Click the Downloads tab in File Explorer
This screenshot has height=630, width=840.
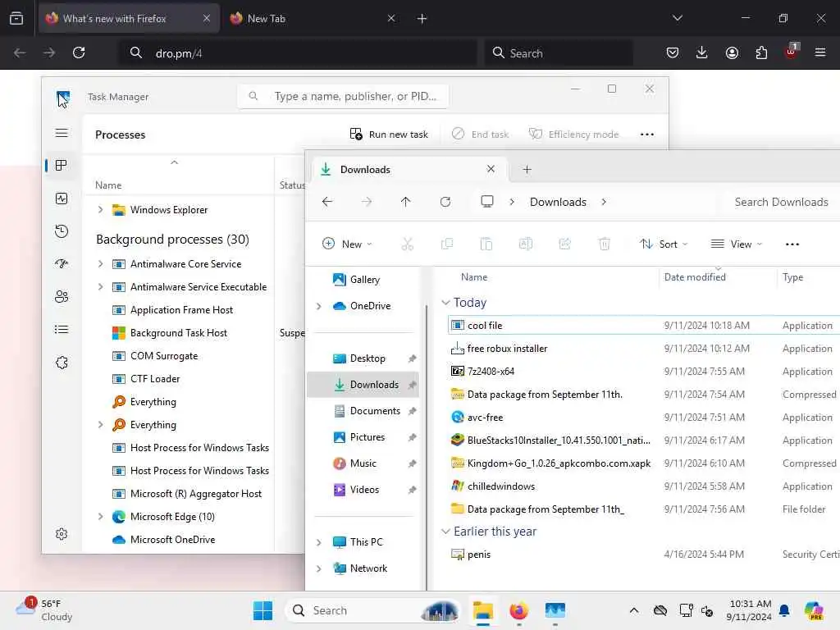(410, 169)
